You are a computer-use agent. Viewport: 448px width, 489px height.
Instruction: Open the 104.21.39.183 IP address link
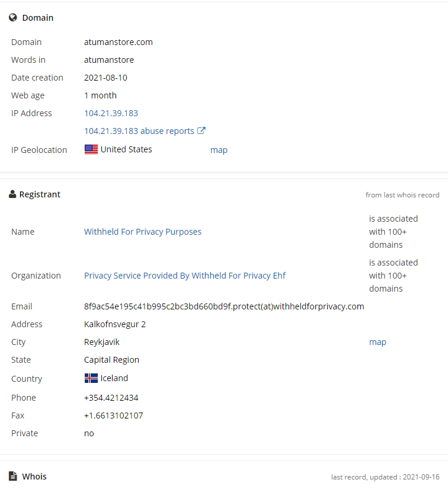(111, 113)
